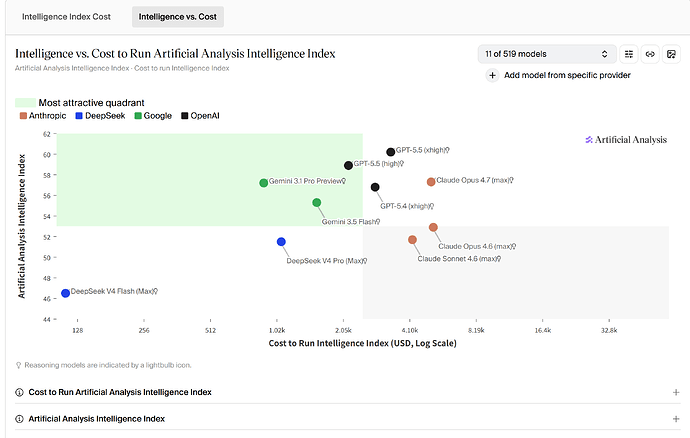Click the GPT-5.4 (xhigh) data point

pyautogui.click(x=375, y=187)
